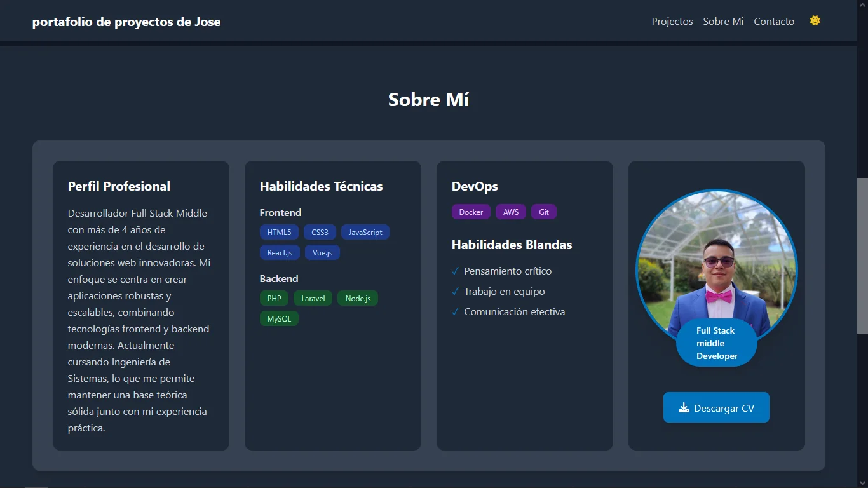Click the checkmark beside Comunicación efectiva
The width and height of the screenshot is (868, 488).
point(454,311)
